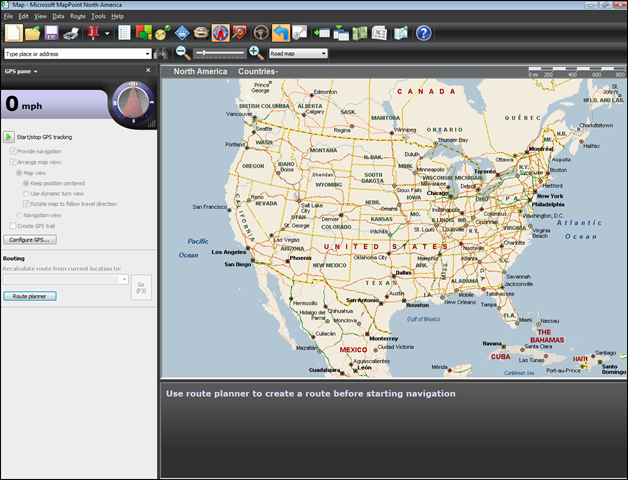Click the import data wizard icon

point(322,33)
